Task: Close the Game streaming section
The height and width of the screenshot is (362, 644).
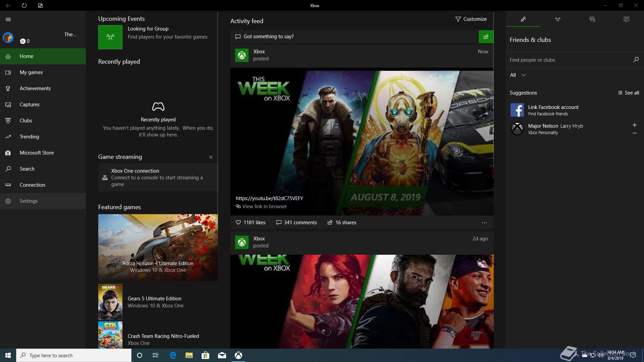Action: pos(211,157)
